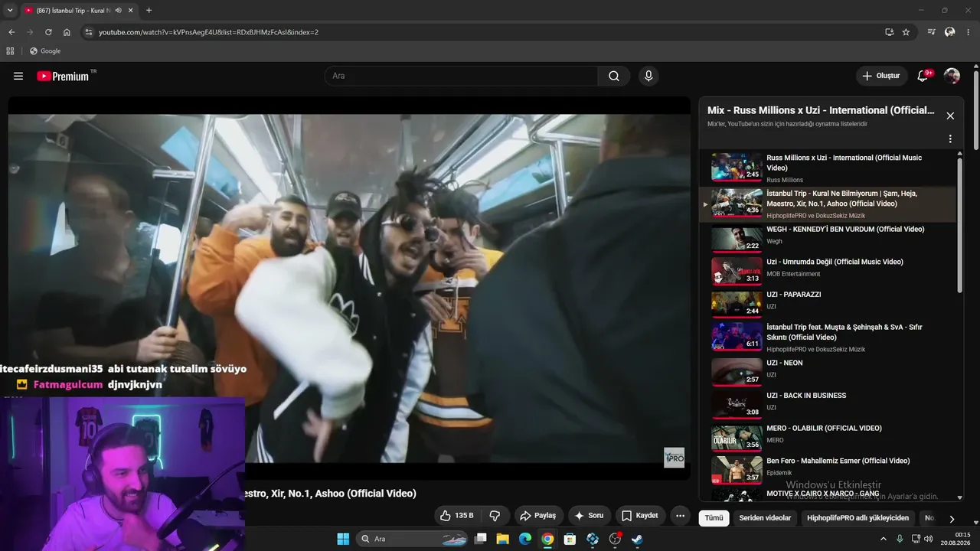Mute the tab via speaker icon
Screen dimensions: 980x551
[x=118, y=11]
